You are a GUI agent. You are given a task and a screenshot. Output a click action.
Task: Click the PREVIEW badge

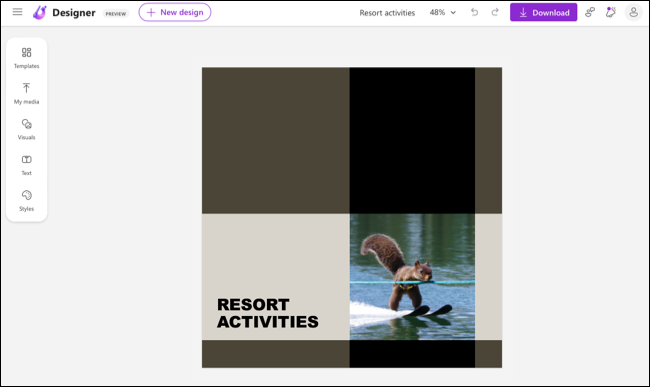click(x=116, y=14)
